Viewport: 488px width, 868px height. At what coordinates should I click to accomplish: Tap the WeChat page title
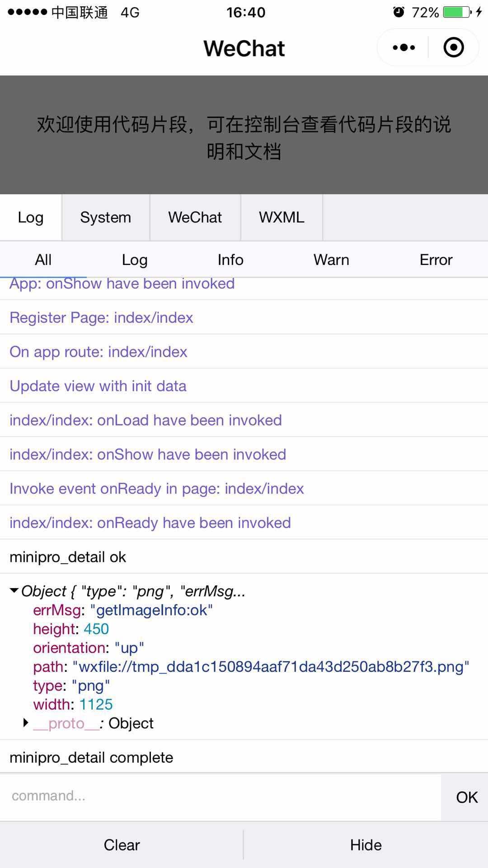pos(244,48)
